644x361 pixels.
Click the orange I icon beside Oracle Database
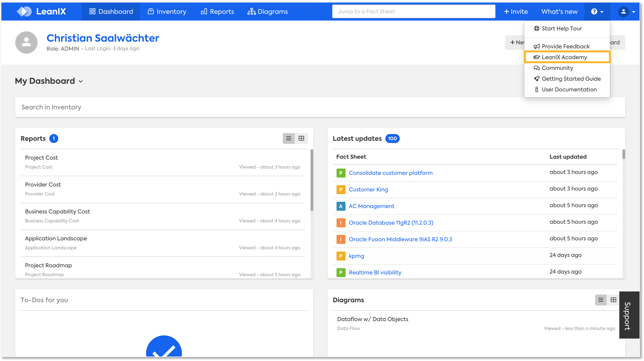(x=341, y=223)
